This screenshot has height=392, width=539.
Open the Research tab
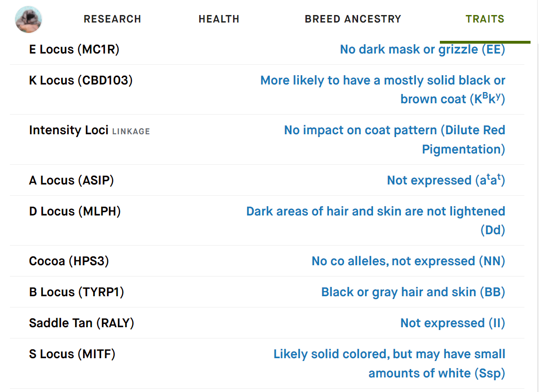point(112,19)
